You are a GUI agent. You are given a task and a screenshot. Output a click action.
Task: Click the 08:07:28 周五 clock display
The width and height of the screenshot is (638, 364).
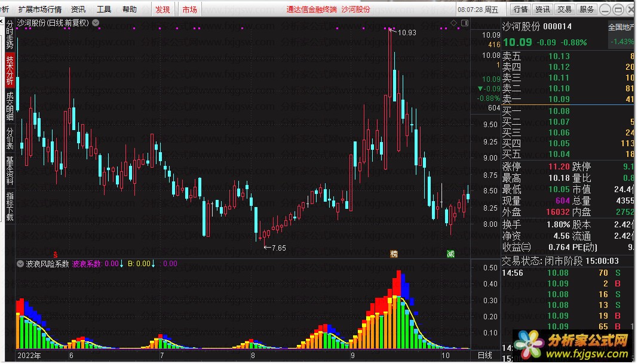[x=478, y=10]
